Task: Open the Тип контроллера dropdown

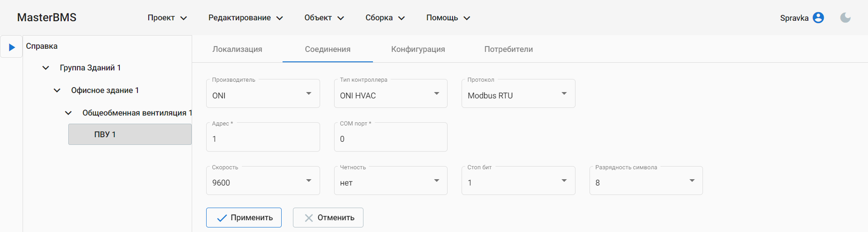Action: click(x=391, y=93)
